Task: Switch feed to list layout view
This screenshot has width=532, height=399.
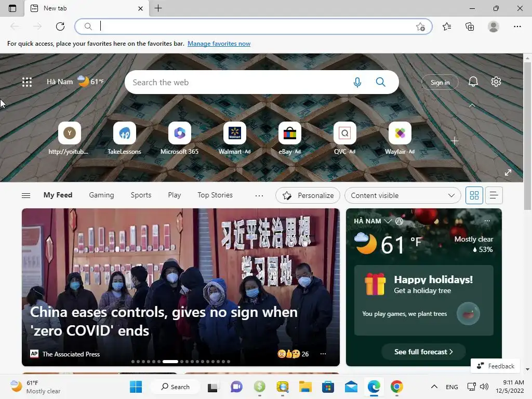Action: pos(494,195)
